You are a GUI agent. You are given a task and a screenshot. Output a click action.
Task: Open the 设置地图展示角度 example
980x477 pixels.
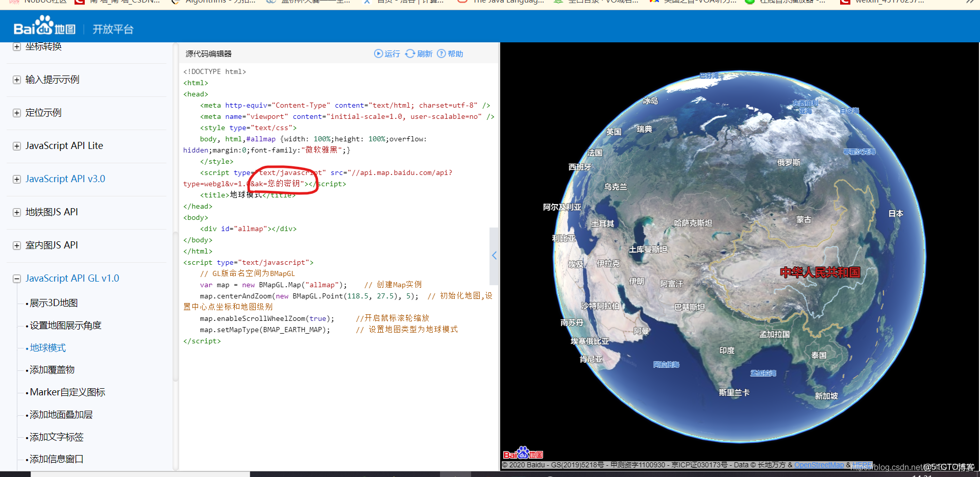coord(65,325)
